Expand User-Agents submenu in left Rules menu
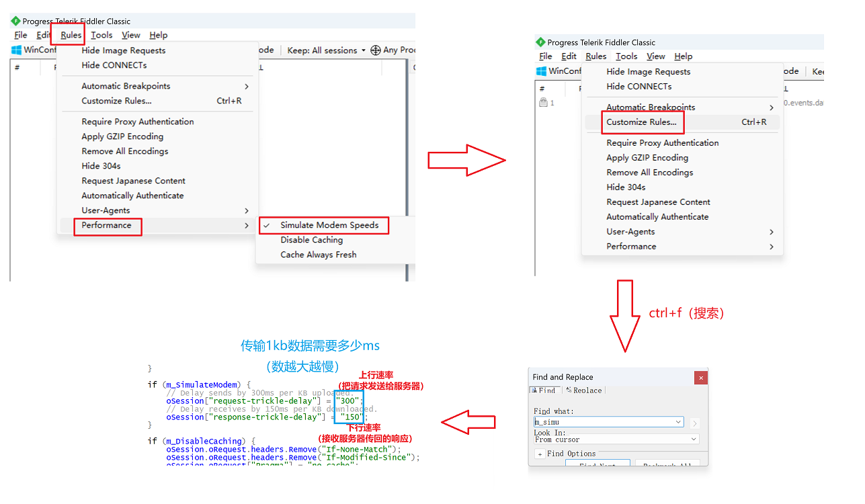Image resolution: width=865 pixels, height=504 pixels. pyautogui.click(x=246, y=210)
